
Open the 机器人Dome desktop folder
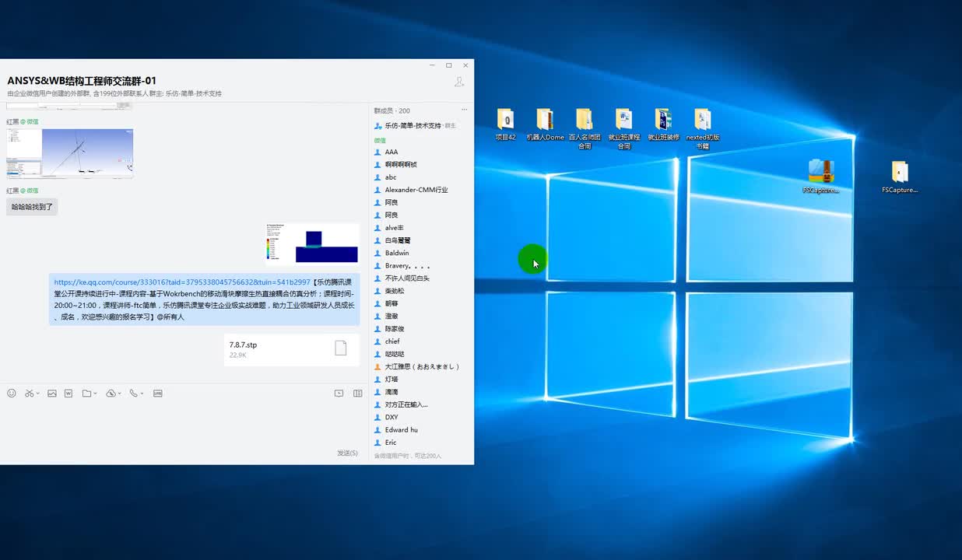(x=545, y=124)
